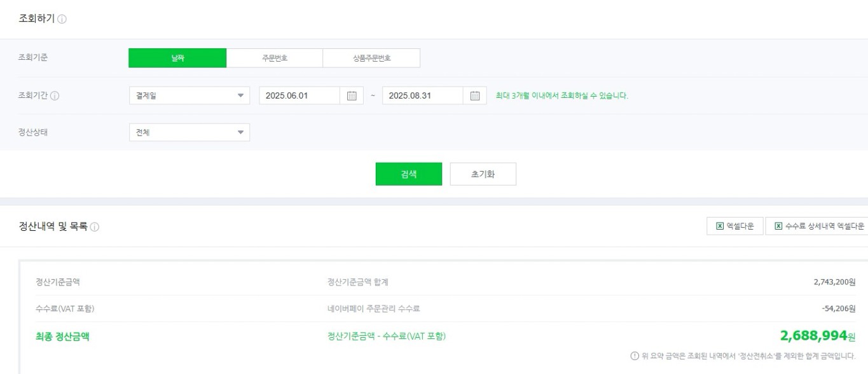
Task: Click the notice icon before the 정산전취소 note
Action: click(634, 356)
